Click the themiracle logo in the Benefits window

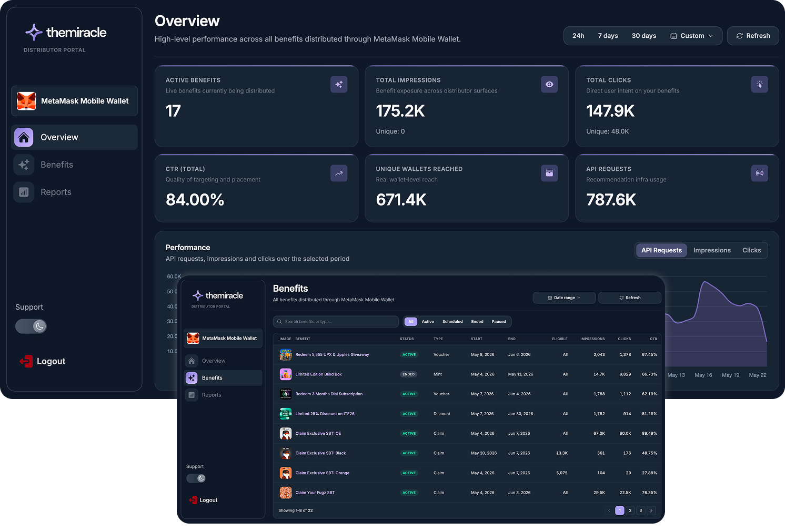click(218, 295)
